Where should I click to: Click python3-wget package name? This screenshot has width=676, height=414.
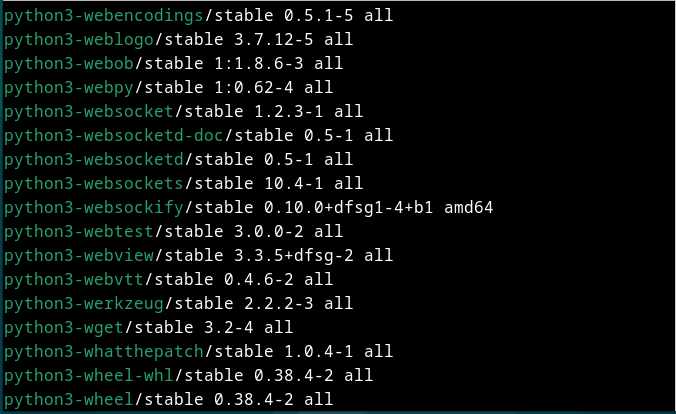64,328
